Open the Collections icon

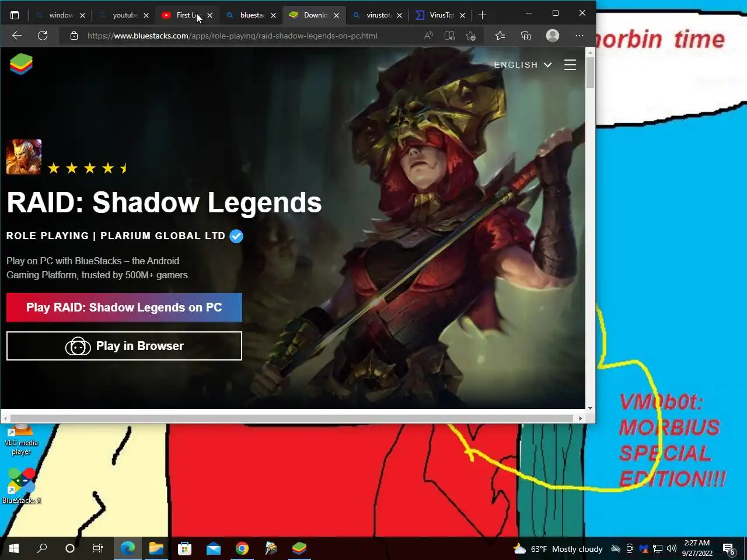[x=526, y=36]
